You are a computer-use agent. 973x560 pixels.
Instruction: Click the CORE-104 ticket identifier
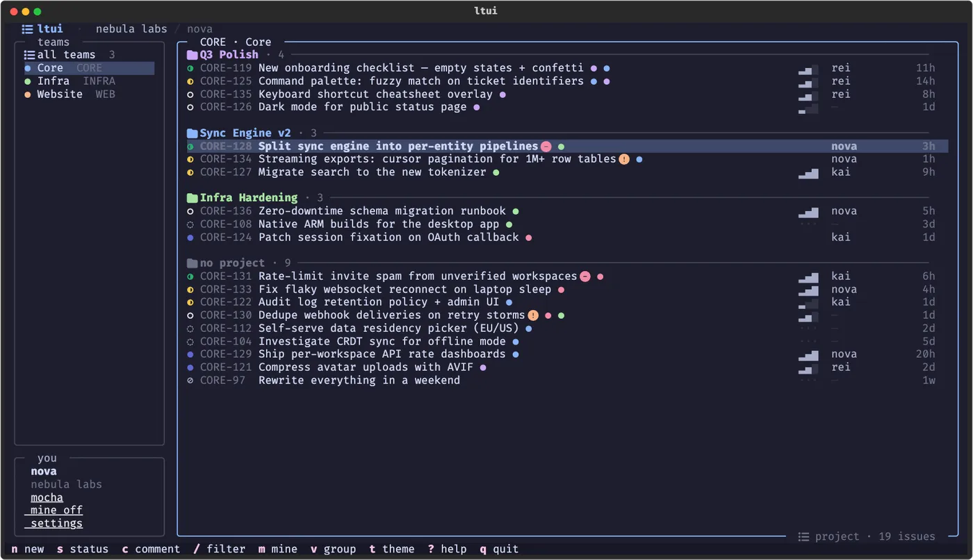point(226,341)
